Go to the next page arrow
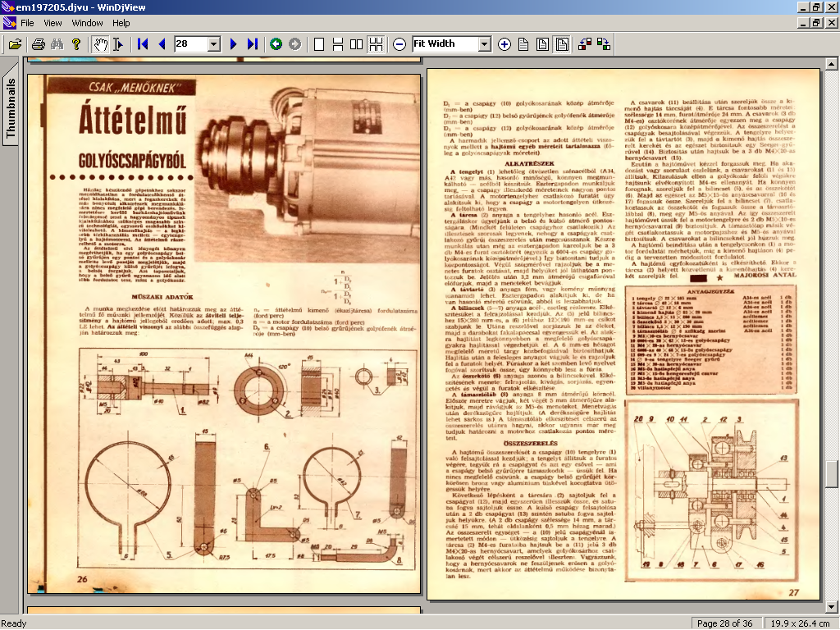 click(x=234, y=44)
